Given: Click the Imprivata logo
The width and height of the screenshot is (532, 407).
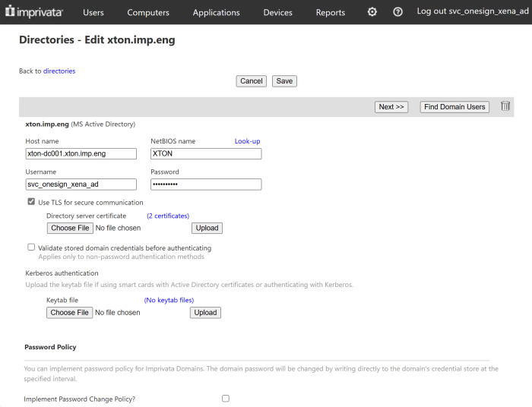Looking at the screenshot, I should (x=34, y=12).
